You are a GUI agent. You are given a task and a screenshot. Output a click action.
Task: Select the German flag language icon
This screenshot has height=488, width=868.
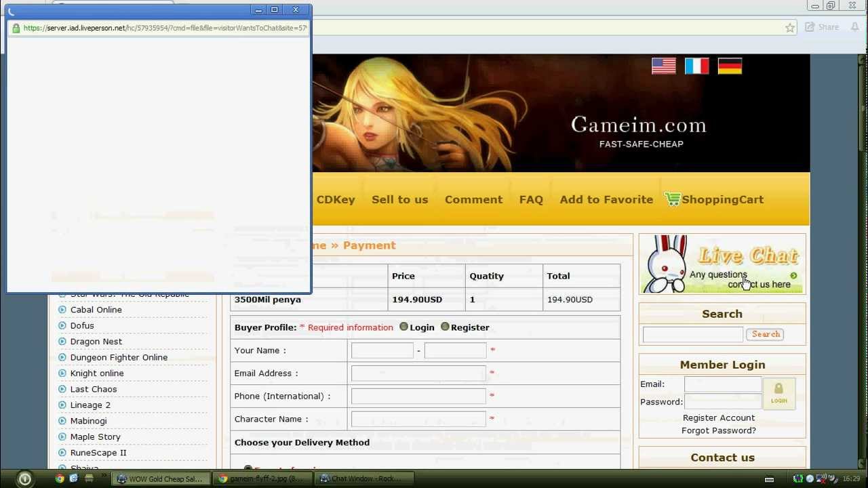[730, 66]
